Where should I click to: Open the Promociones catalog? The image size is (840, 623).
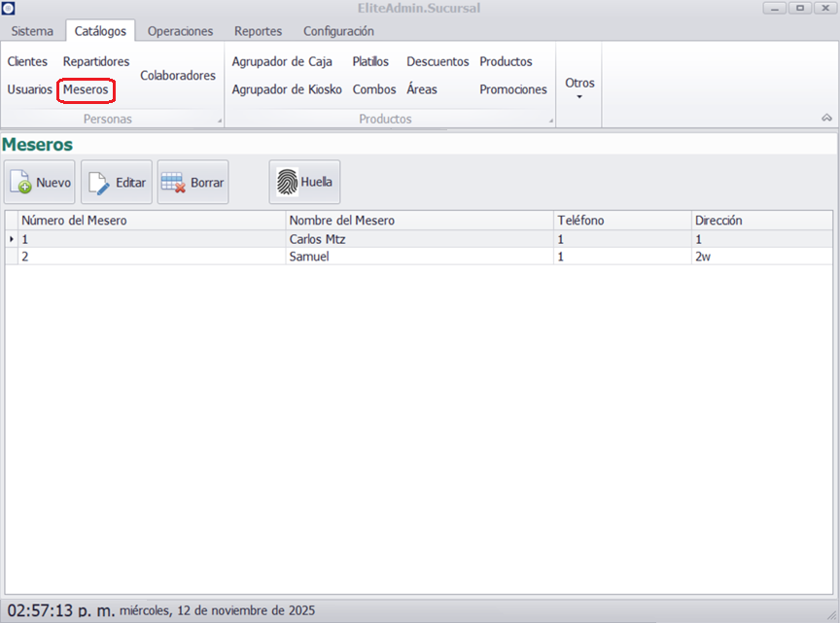point(513,89)
